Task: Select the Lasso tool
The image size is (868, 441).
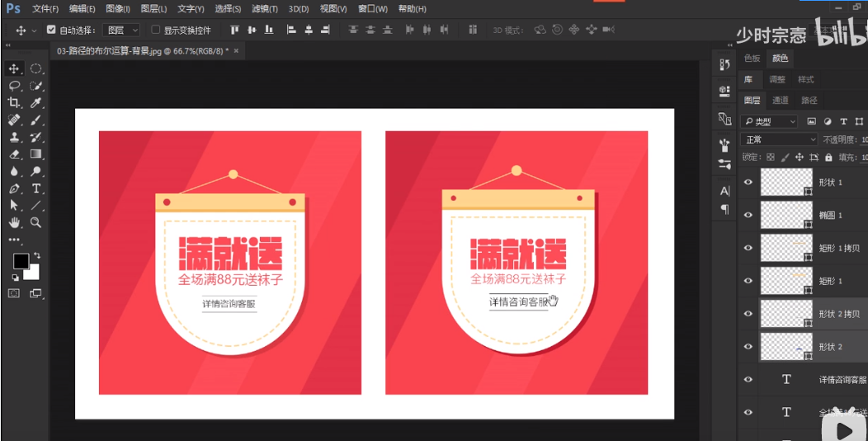Action: click(x=14, y=86)
